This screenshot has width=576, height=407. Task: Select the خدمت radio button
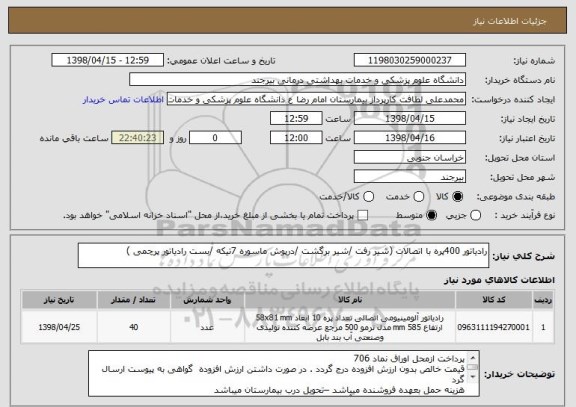(418, 197)
